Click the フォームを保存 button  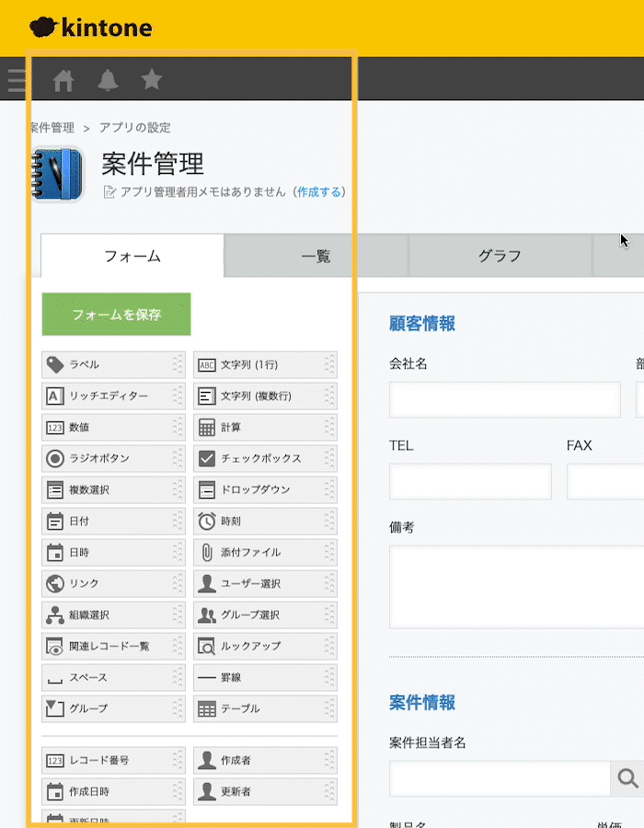115,314
